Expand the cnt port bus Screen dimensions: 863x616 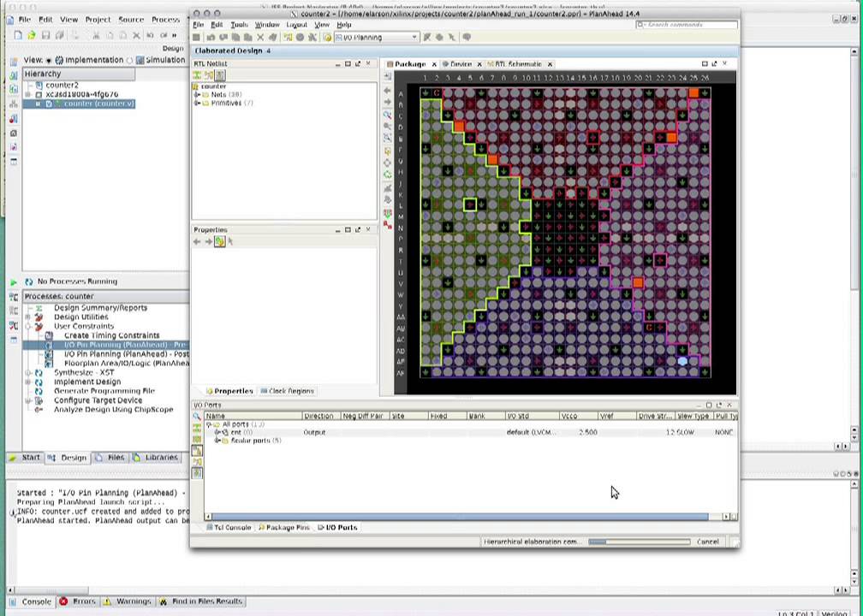point(217,432)
